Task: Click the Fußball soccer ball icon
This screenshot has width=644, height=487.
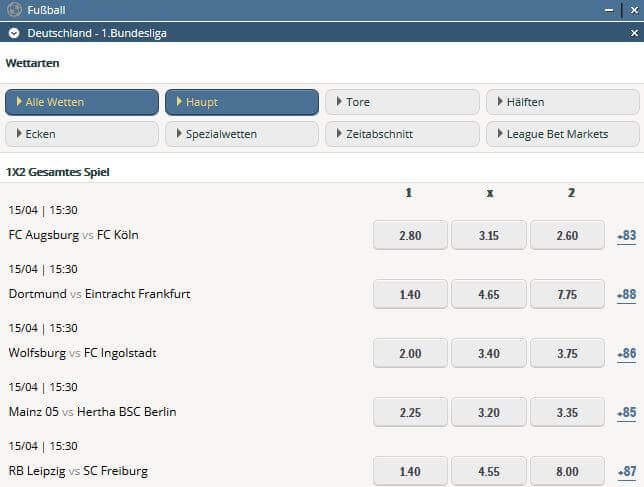Action: coord(14,9)
